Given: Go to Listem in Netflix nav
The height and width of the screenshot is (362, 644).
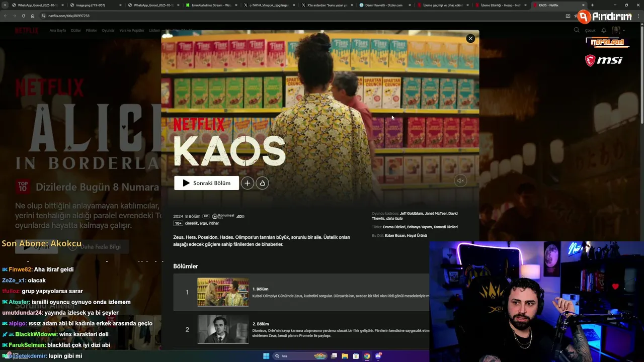Looking at the screenshot, I should (x=154, y=30).
